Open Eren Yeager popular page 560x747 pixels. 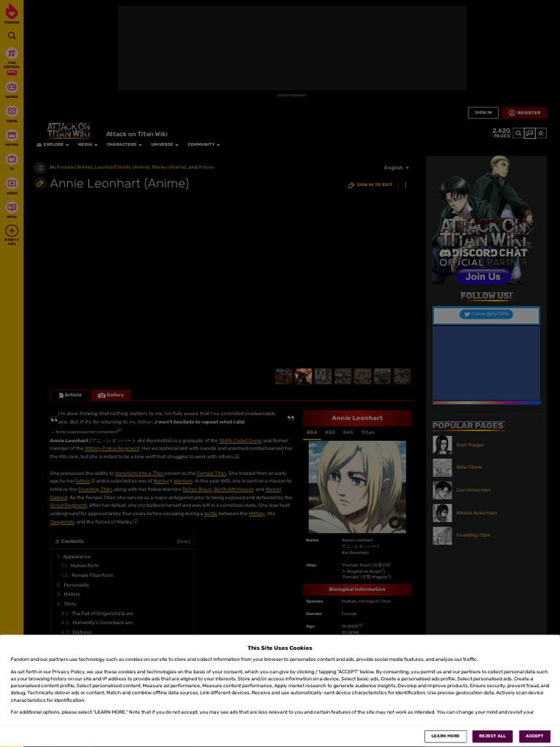pos(470,445)
